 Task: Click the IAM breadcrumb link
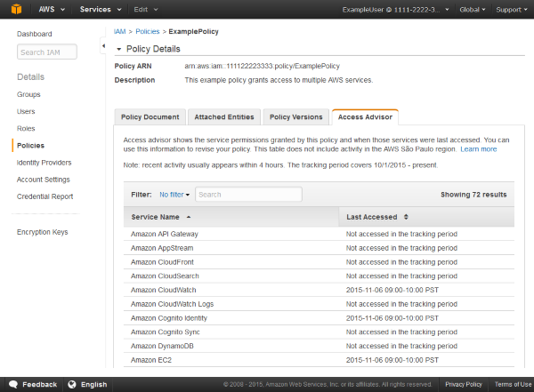click(x=119, y=32)
